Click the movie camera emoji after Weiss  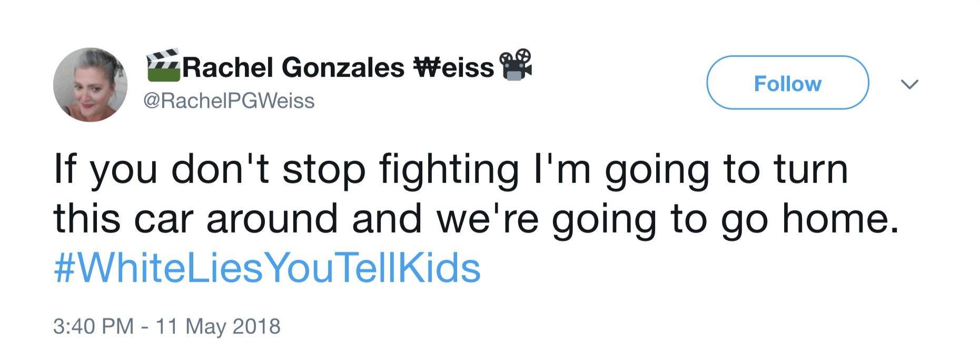pos(516,65)
